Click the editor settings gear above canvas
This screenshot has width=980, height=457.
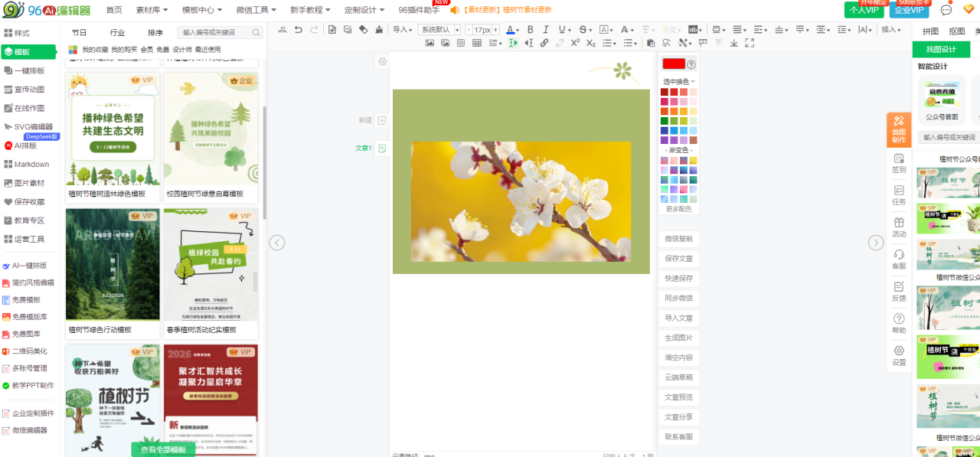click(383, 61)
